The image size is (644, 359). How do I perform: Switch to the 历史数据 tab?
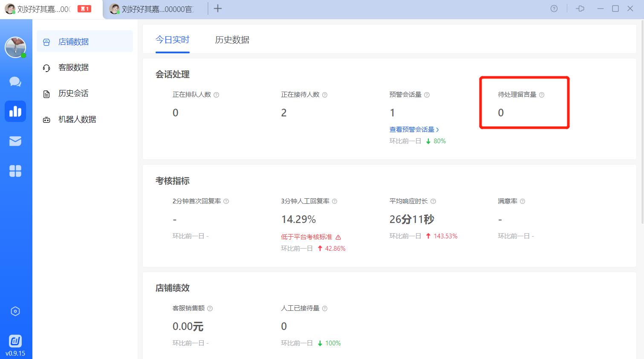(x=232, y=40)
